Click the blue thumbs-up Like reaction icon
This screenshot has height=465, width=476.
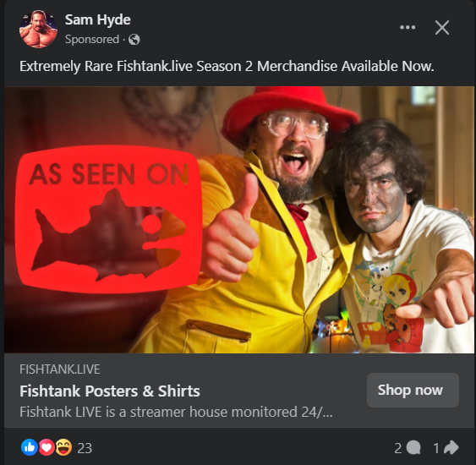[x=30, y=447]
